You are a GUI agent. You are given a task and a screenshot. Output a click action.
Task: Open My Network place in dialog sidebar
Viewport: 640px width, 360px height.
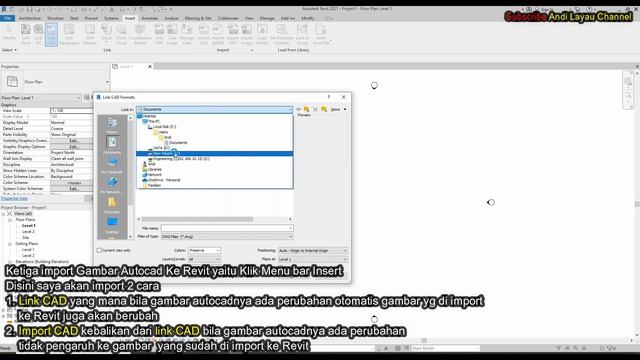(x=112, y=185)
